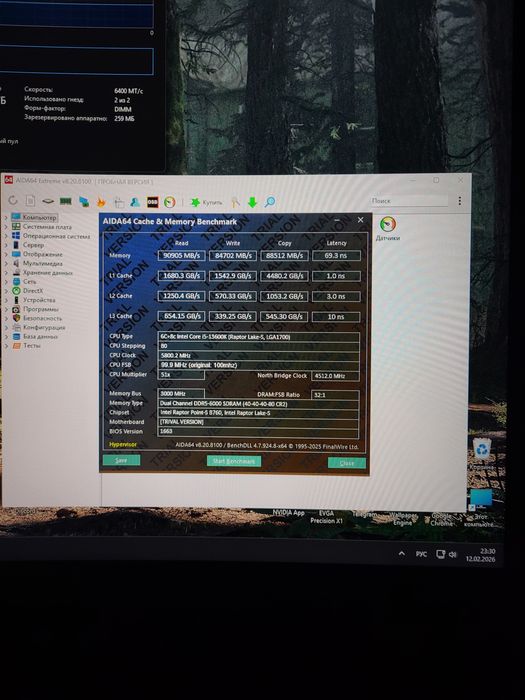
Task: Expand the Мультимедиа node arrow
Action: coord(6,263)
